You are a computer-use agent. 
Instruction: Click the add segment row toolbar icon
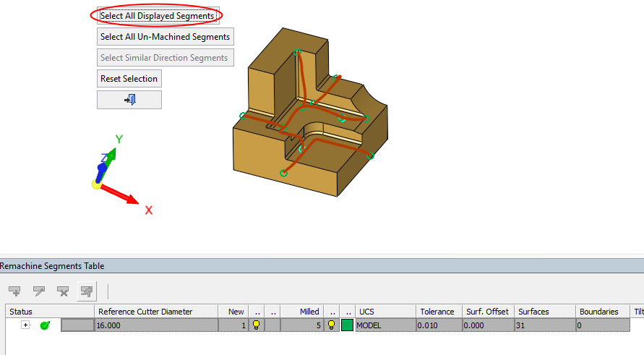[x=15, y=291]
